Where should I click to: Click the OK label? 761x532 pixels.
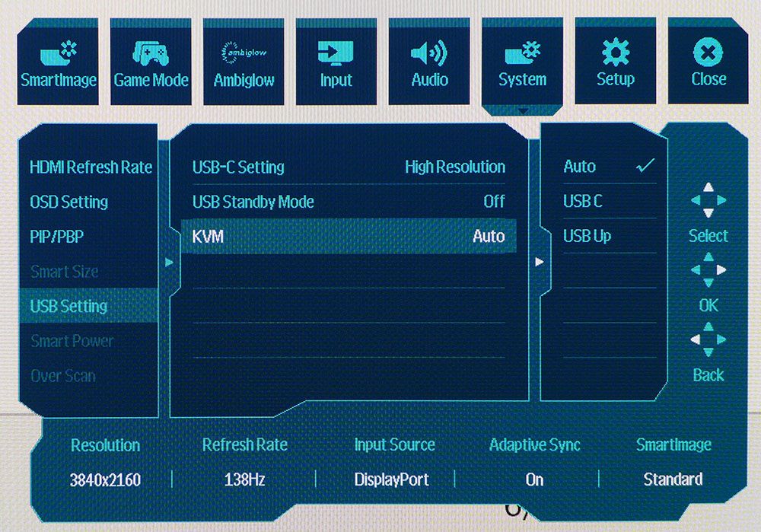point(708,305)
